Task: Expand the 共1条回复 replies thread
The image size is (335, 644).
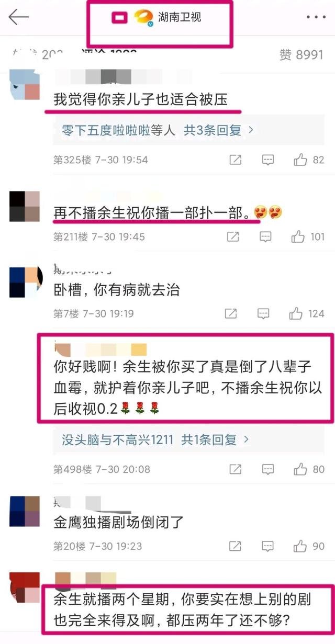Action: pyautogui.click(x=215, y=439)
